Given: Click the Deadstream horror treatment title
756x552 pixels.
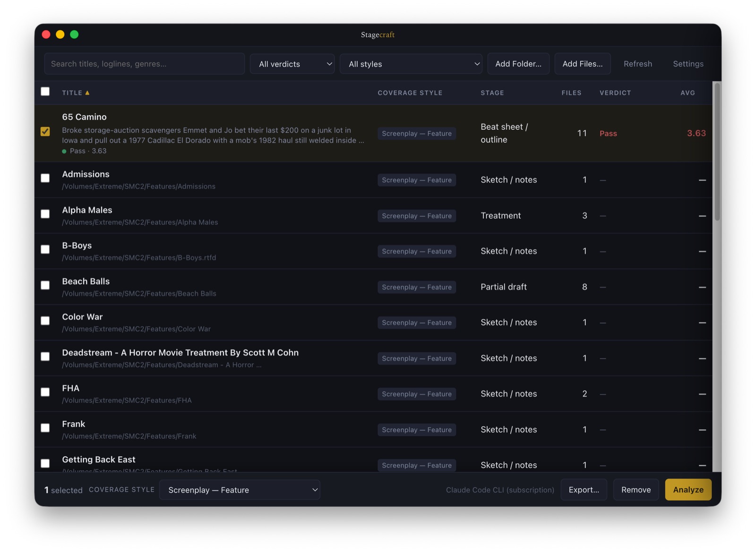Looking at the screenshot, I should 180,353.
